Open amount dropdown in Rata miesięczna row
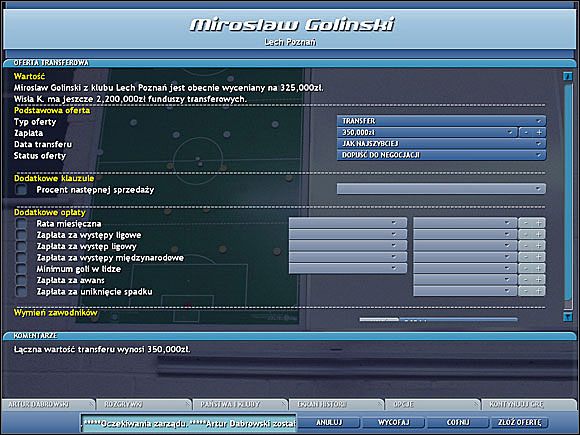This screenshot has height=435, width=580. pos(465,223)
